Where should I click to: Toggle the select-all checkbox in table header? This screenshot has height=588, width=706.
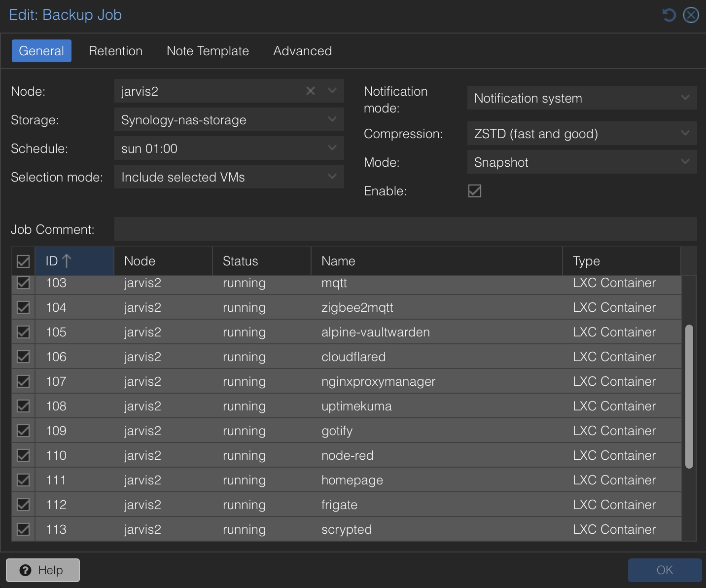pos(23,261)
